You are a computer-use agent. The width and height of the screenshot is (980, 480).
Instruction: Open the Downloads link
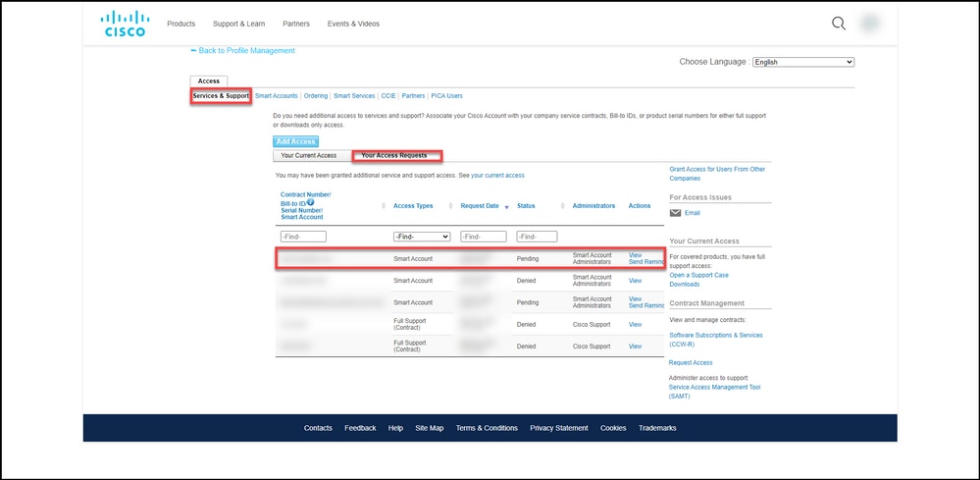click(x=685, y=285)
